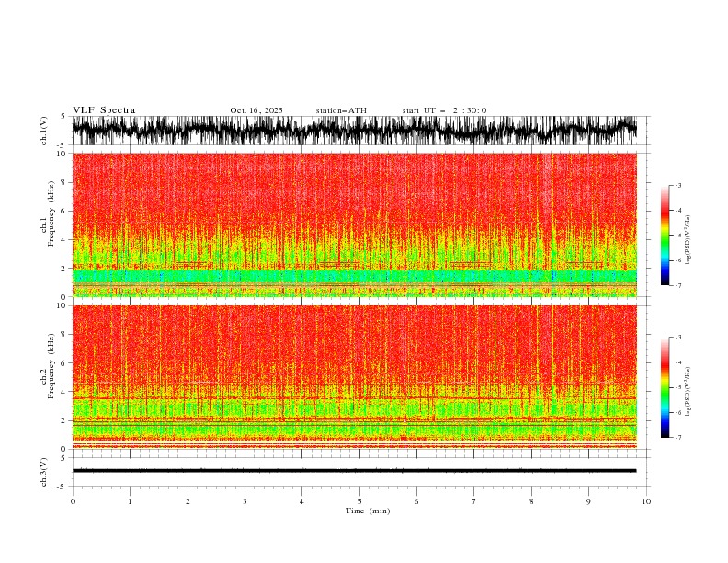
Task: Click the "4" tick on the Time axis
Action: pos(301,501)
